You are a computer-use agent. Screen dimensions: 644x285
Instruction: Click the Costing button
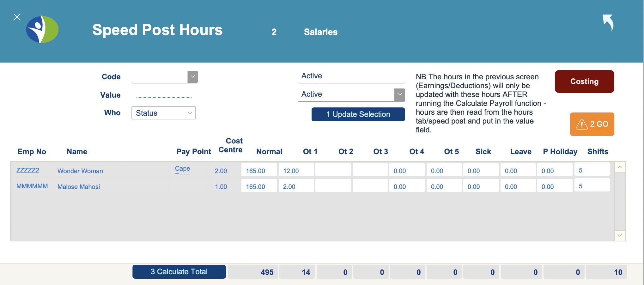[584, 82]
